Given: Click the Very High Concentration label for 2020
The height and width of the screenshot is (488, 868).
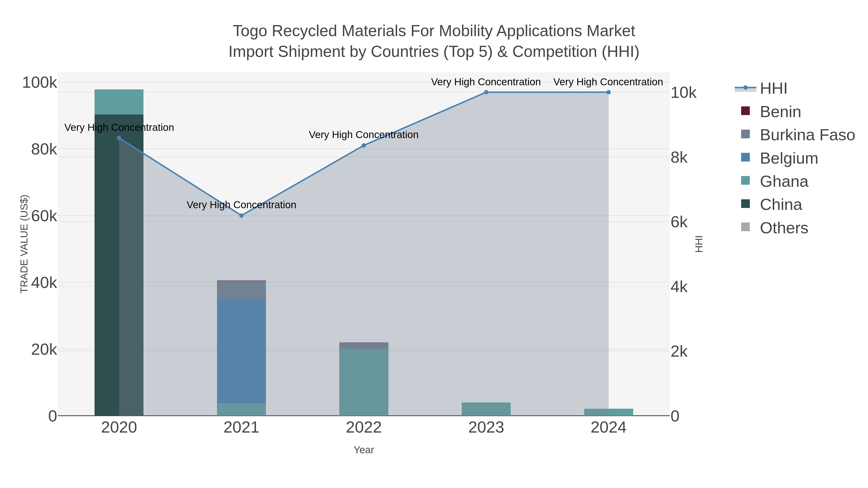Looking at the screenshot, I should (119, 128).
